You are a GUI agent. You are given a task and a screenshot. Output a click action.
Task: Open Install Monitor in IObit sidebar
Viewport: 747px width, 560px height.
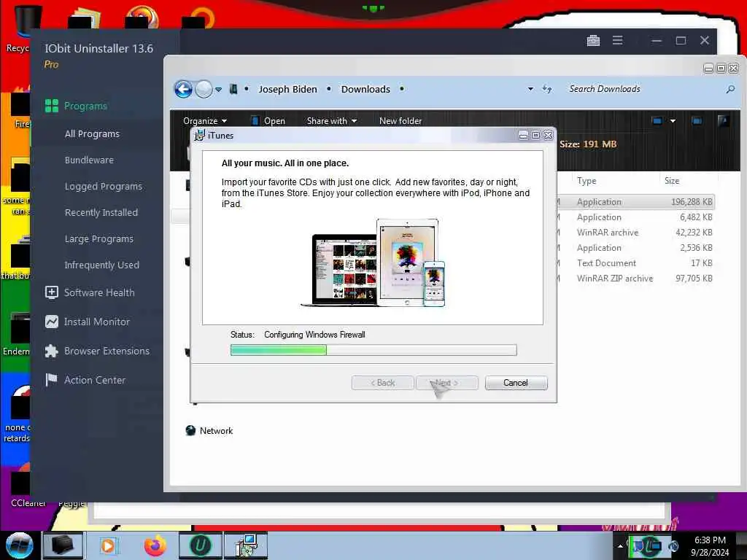(x=88, y=322)
